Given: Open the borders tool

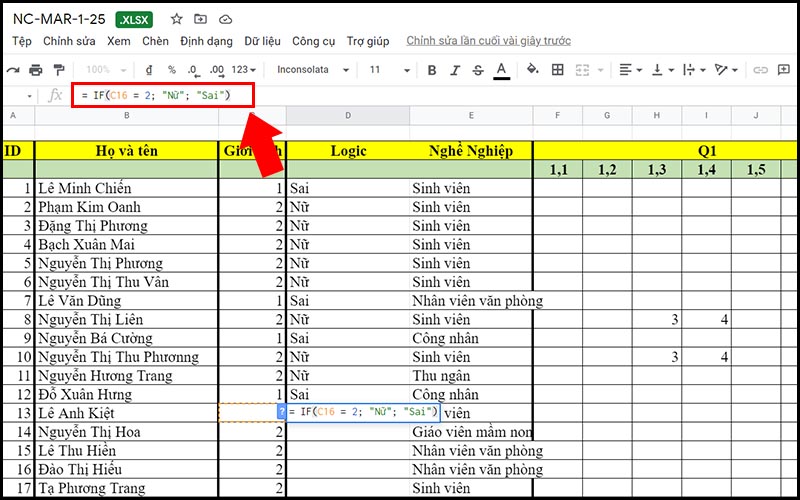Looking at the screenshot, I should tap(557, 70).
